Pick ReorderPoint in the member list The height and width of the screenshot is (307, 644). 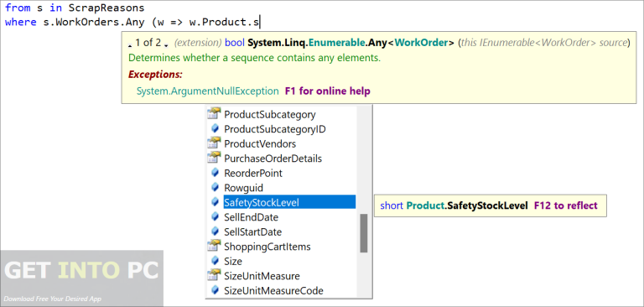253,173
